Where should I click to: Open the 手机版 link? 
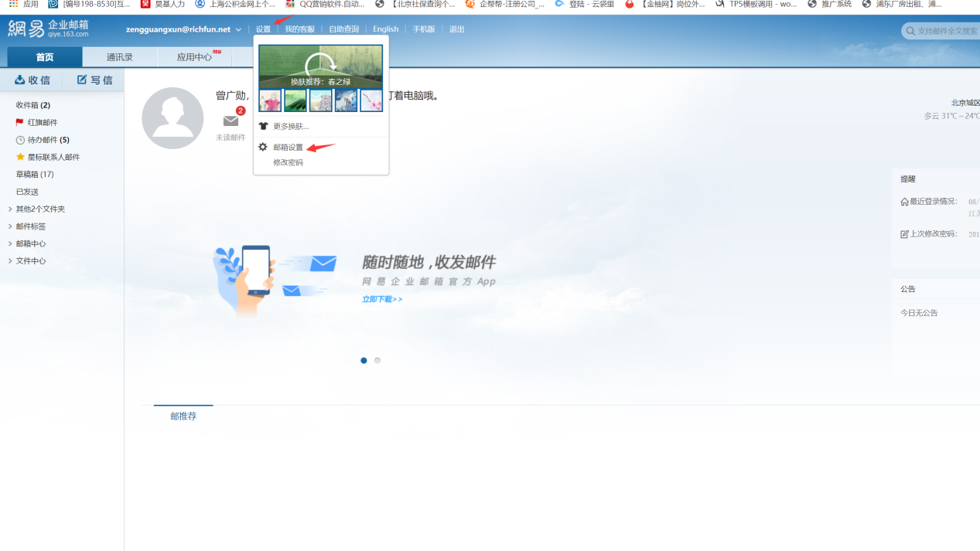coord(424,29)
